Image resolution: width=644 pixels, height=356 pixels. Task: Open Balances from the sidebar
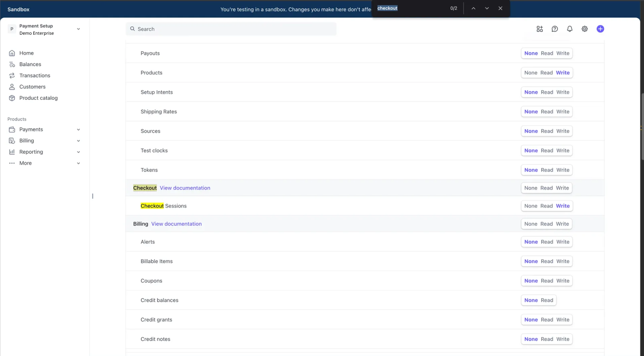point(30,64)
